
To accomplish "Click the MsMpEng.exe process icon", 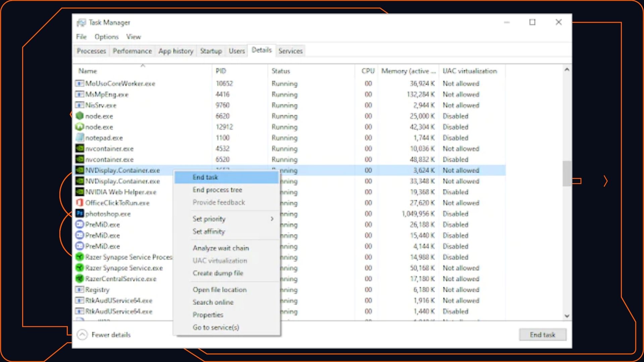I will 79,94.
